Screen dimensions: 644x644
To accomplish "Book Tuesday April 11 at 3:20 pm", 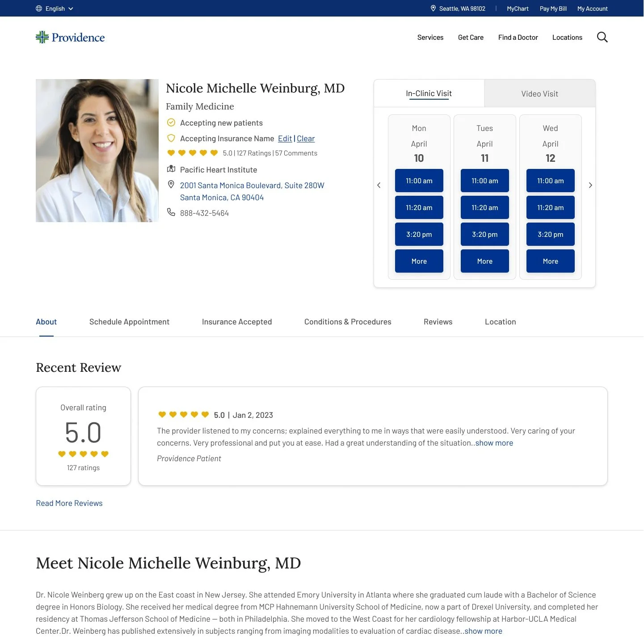I will (485, 234).
